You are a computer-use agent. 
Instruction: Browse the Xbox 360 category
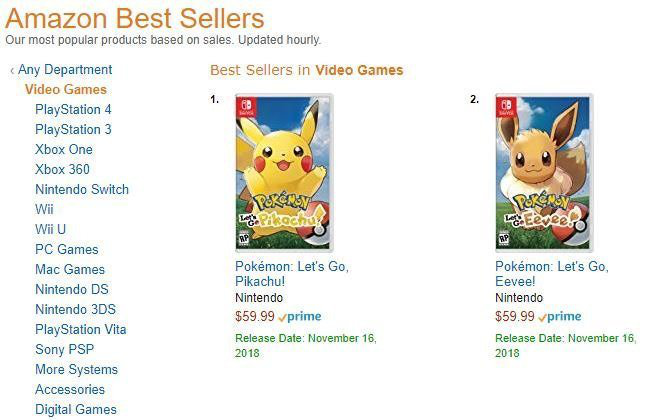62,169
